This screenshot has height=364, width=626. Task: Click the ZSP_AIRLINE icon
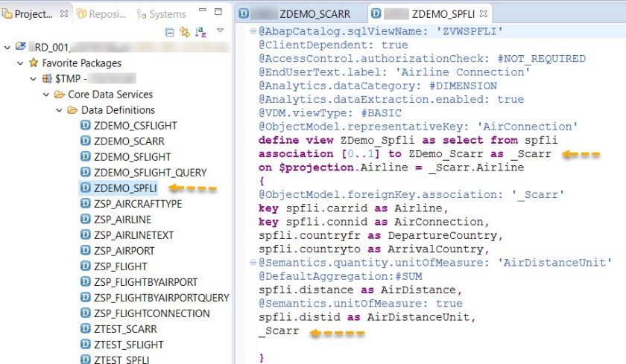(x=86, y=219)
